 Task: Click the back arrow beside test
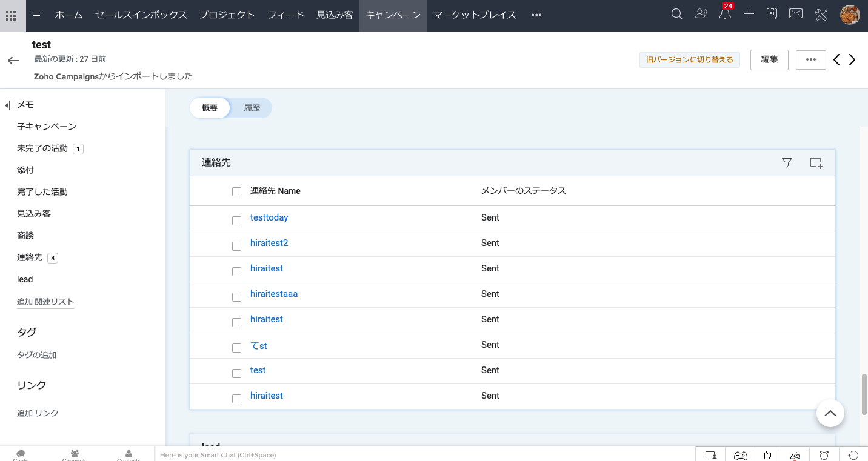tap(13, 61)
